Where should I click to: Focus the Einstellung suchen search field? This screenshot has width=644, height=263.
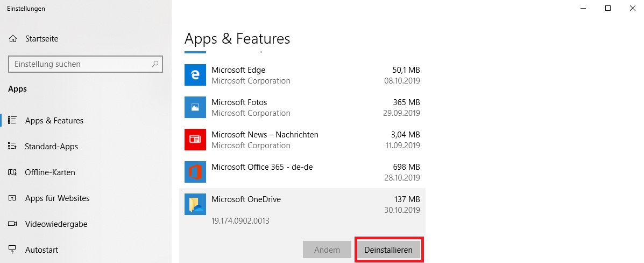pos(86,64)
